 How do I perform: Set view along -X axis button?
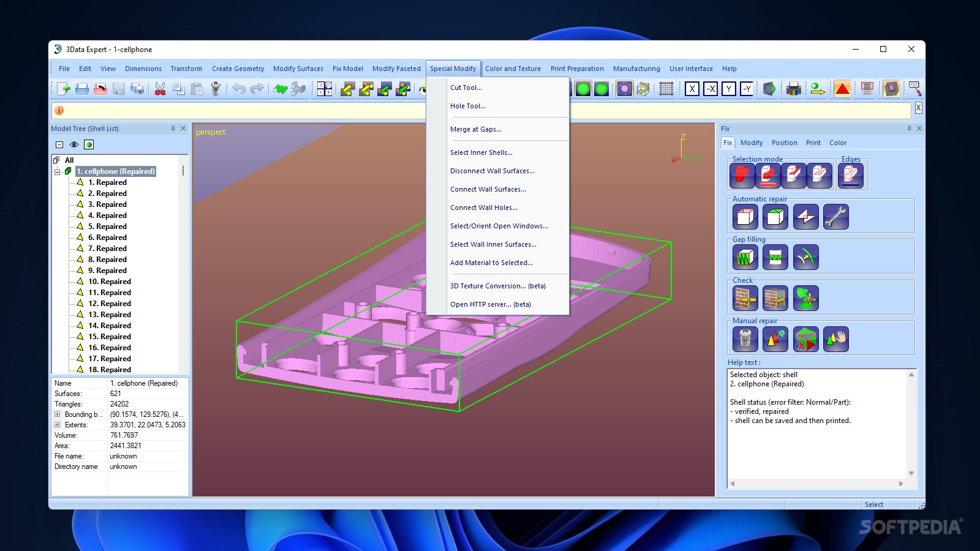tap(710, 89)
